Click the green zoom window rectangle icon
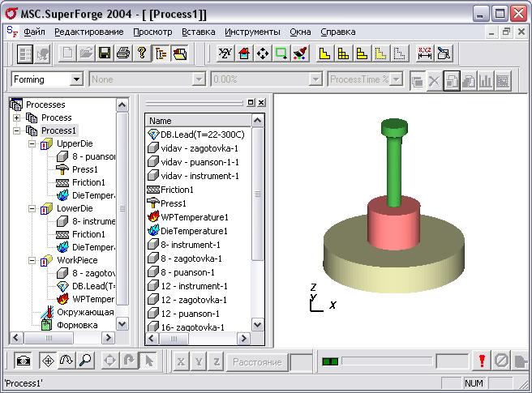 (x=281, y=53)
